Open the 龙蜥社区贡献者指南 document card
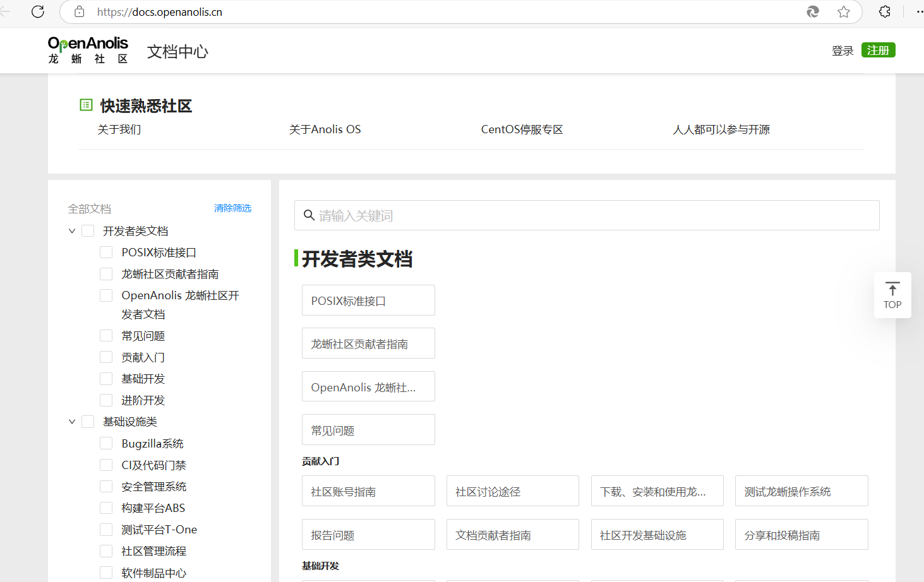The width and height of the screenshot is (924, 582). click(x=368, y=343)
